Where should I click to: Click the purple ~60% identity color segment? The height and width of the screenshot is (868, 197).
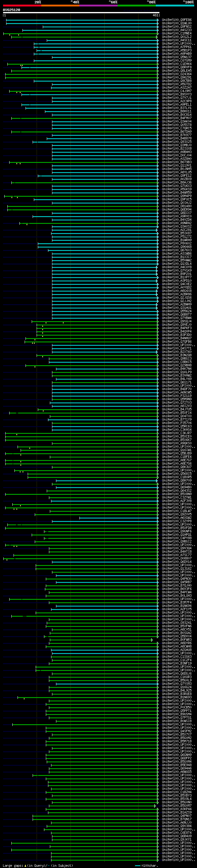(x=99, y=6)
